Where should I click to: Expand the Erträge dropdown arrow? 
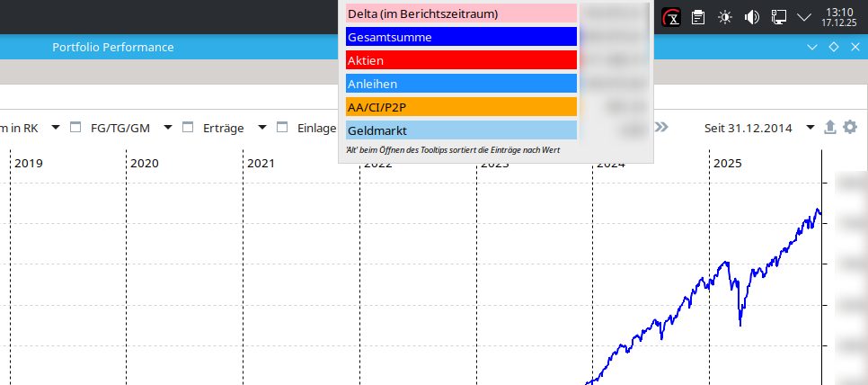pos(262,128)
